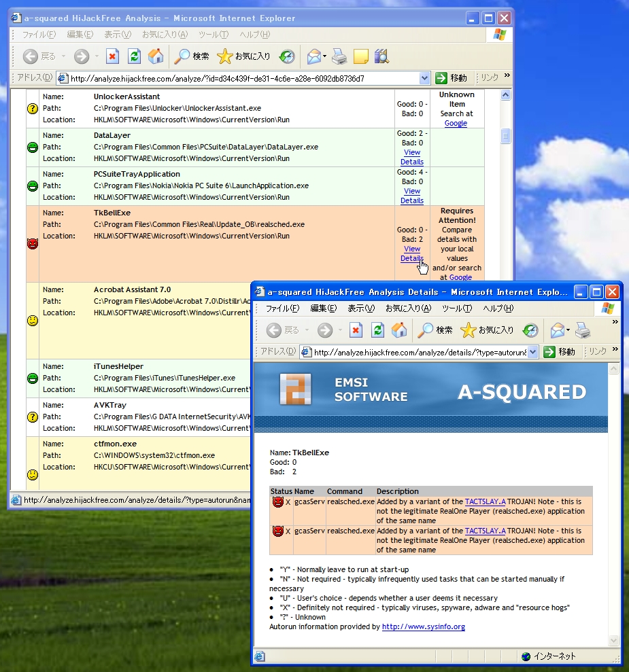
Task: Click Mail envelope icon in Analysis Details toolbar
Action: click(558, 330)
